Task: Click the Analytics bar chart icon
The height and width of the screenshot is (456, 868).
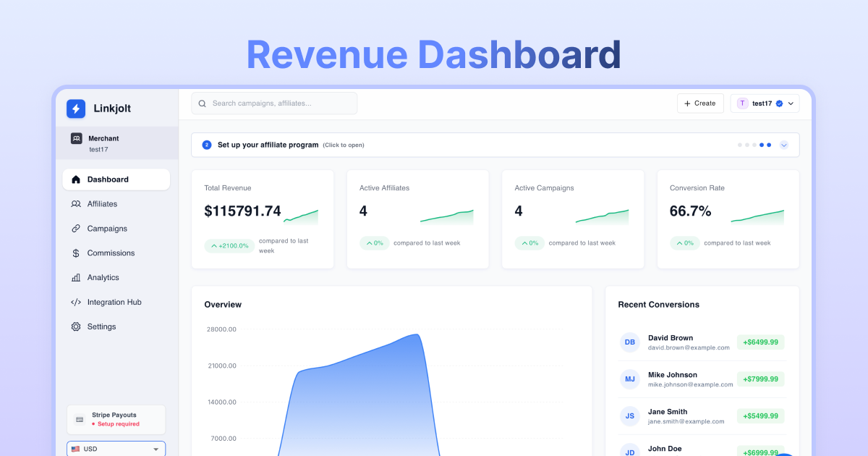Action: point(76,278)
